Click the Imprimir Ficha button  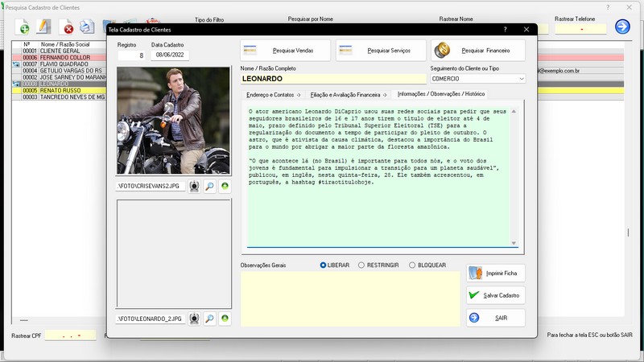[496, 274]
